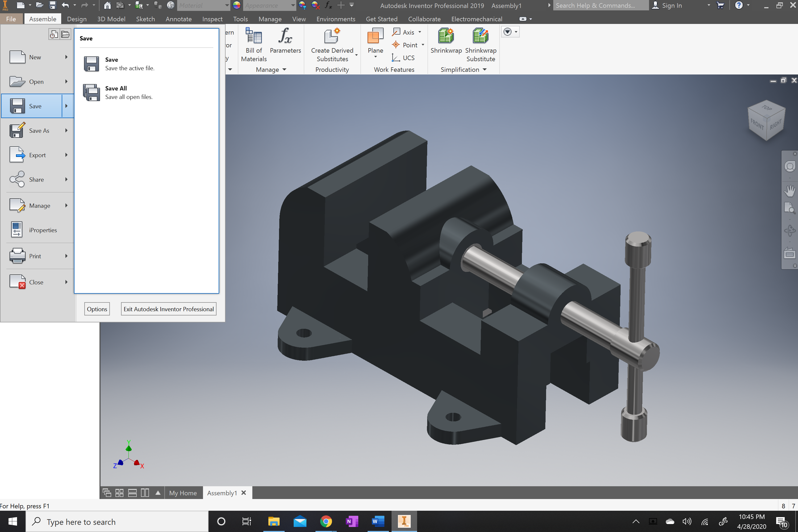Click the fx Parameters icon in quick access toolbar
Image resolution: width=798 pixels, height=532 pixels.
coord(328,5)
